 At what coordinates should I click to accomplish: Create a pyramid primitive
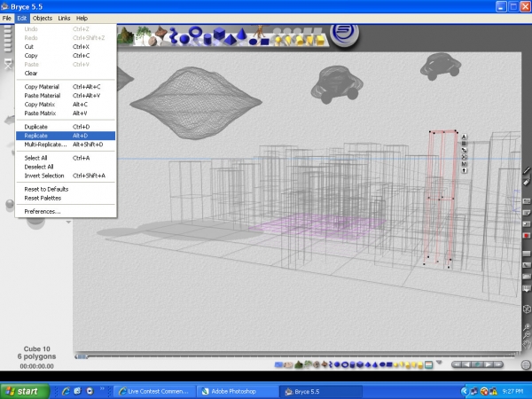tap(231, 40)
